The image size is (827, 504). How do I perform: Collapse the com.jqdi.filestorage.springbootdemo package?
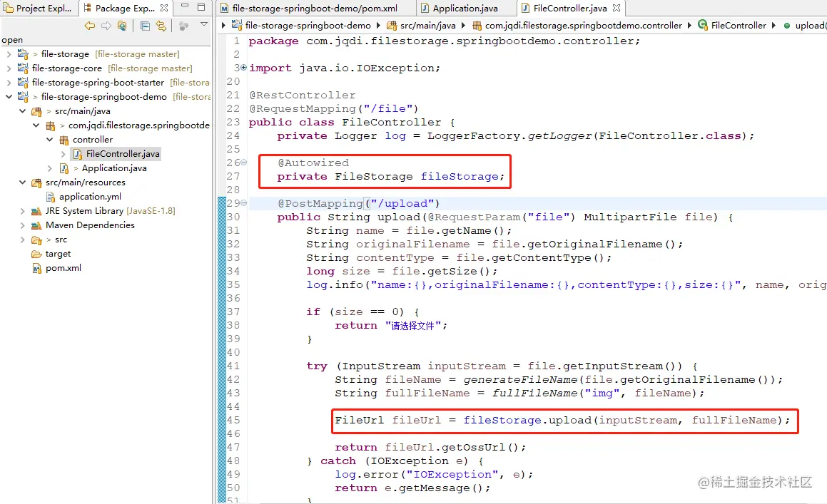pos(36,125)
